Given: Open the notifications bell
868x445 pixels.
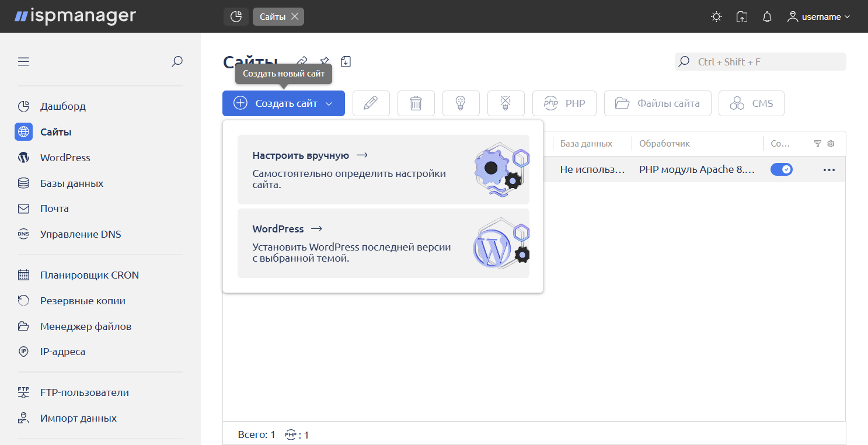Looking at the screenshot, I should tap(767, 17).
